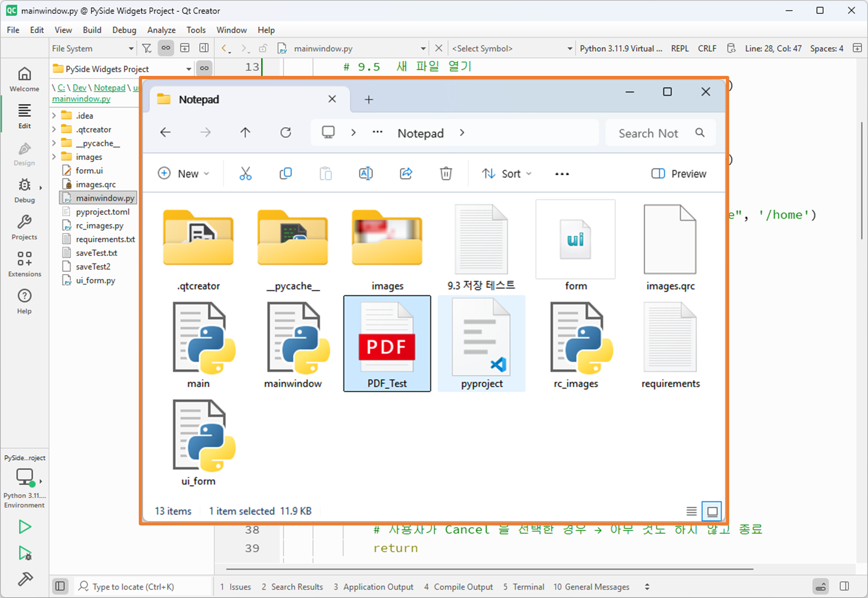The image size is (868, 598).
Task: Navigate back in Explorer window
Action: [166, 133]
